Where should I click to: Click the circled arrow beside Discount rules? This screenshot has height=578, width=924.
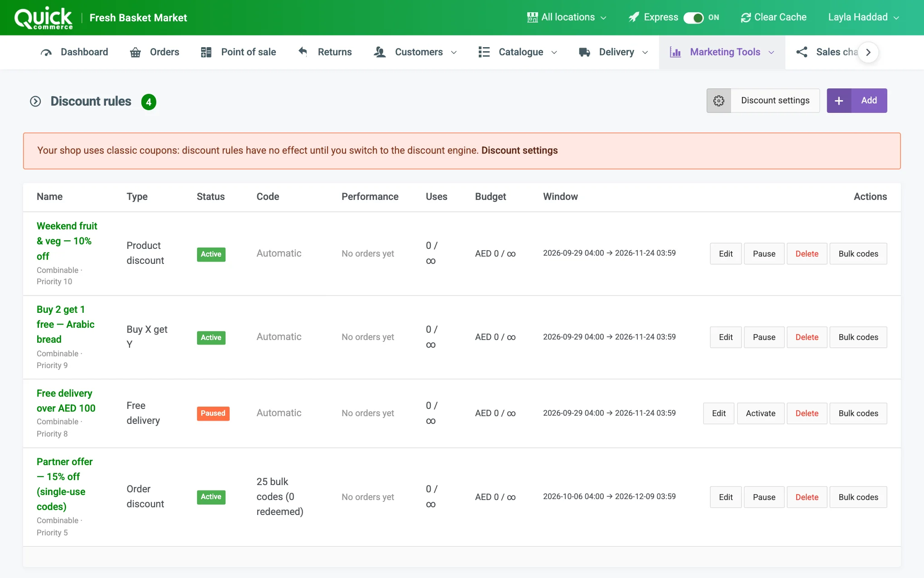[35, 101]
